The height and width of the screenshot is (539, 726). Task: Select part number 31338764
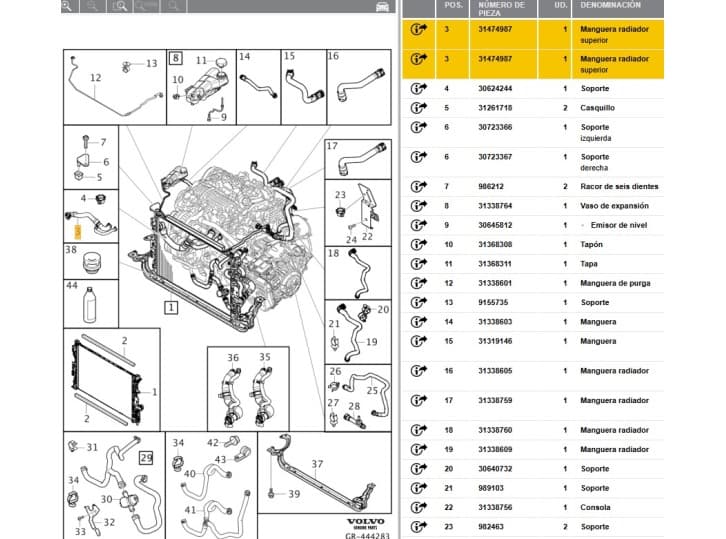click(x=495, y=206)
